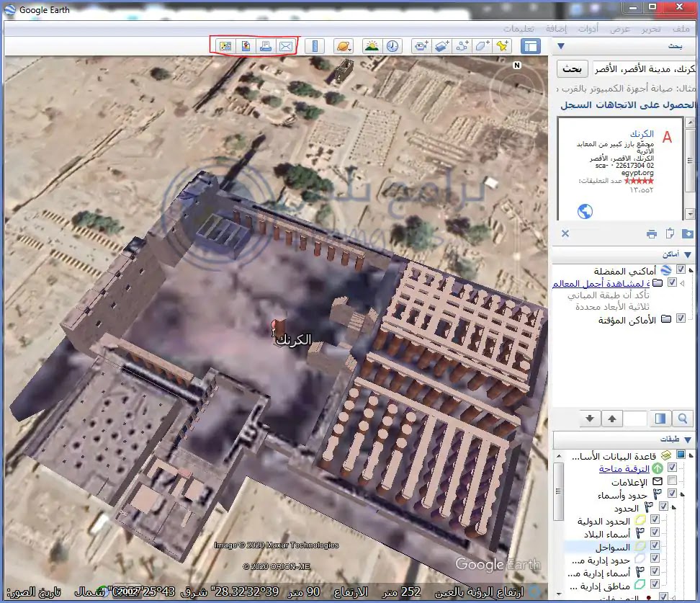Collapse the أماكن places panel
This screenshot has width=700, height=603.
(688, 254)
